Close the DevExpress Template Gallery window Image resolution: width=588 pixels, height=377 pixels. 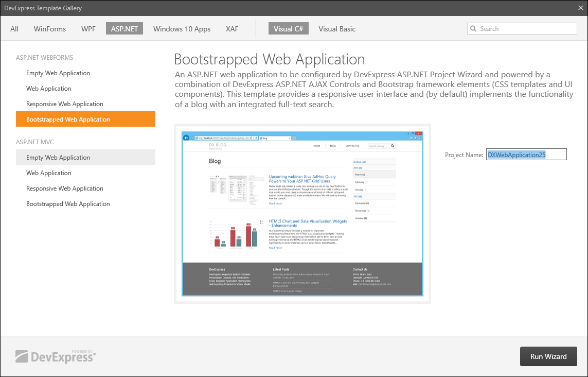580,8
